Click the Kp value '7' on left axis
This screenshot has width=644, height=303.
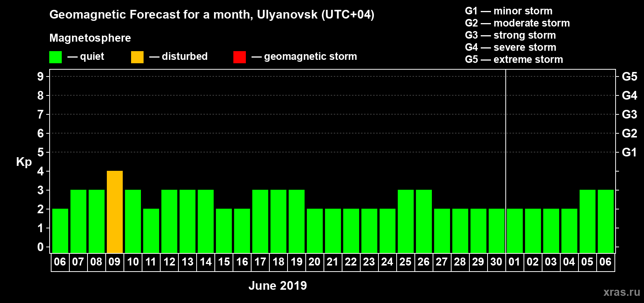[41, 114]
